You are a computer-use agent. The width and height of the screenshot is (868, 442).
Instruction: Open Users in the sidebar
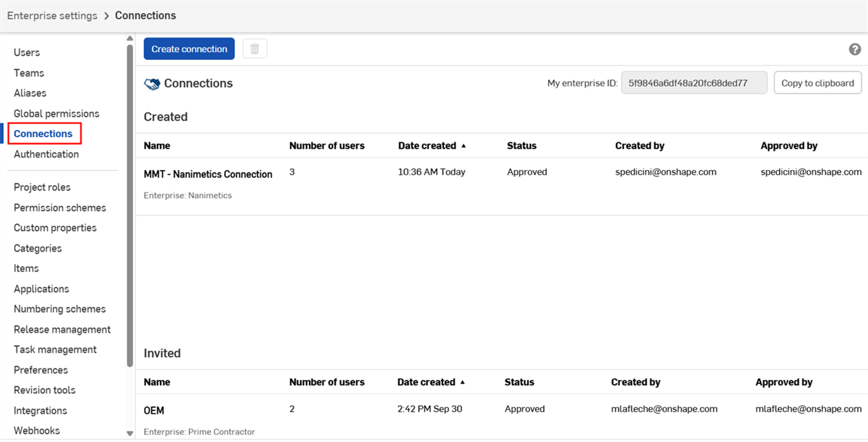[x=27, y=53]
